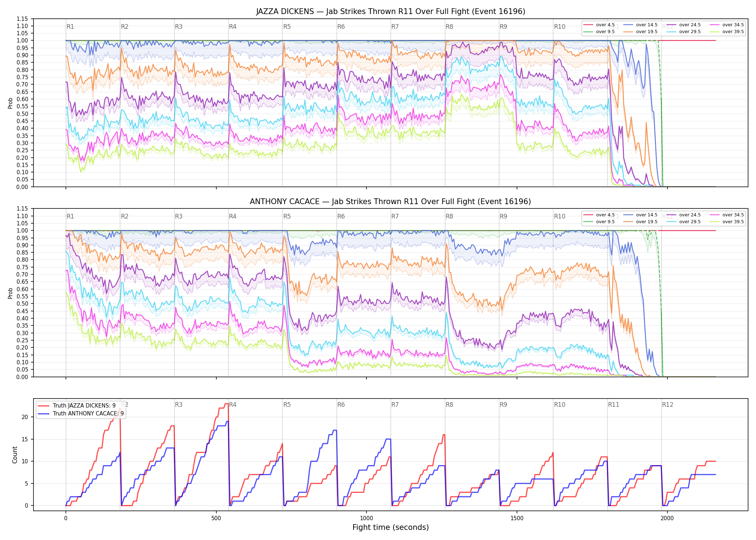Image resolution: width=756 pixels, height=540 pixels.
Task: Click the R5 round marker in Cacace chart
Action: pyautogui.click(x=287, y=216)
